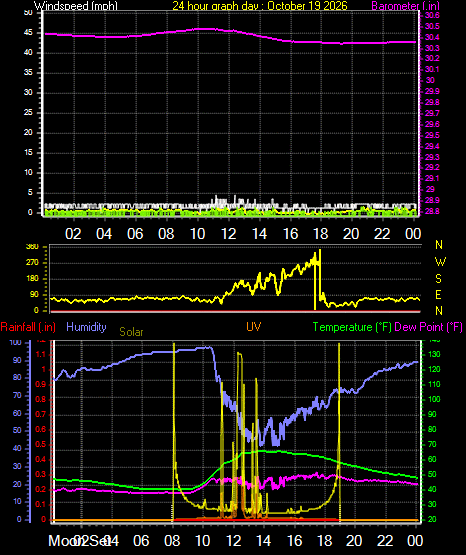Click the 08 hour label under humidity graph
Screen dimensions: 466x555
172,541
